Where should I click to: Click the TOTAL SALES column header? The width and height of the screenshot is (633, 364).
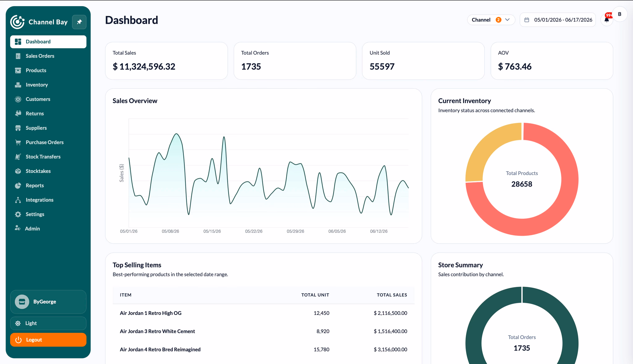(392, 295)
